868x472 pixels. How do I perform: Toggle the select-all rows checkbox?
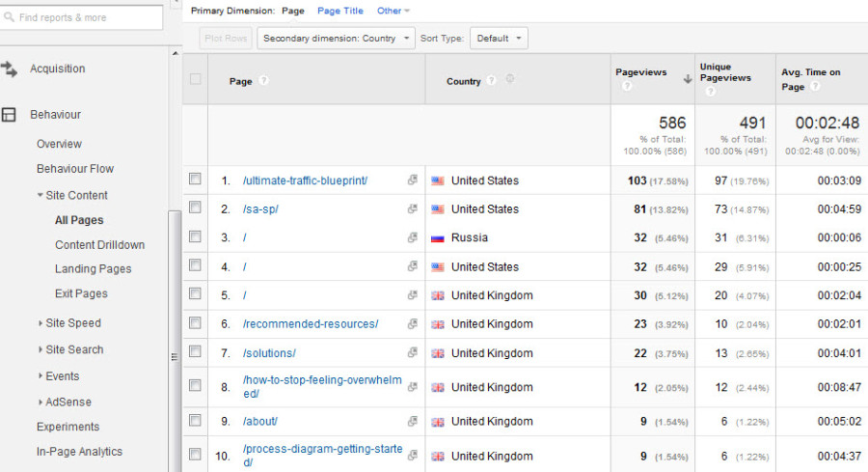point(196,79)
